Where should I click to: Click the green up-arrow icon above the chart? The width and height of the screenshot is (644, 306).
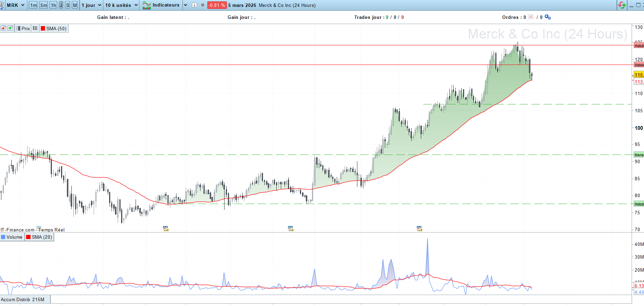[x=10, y=28]
